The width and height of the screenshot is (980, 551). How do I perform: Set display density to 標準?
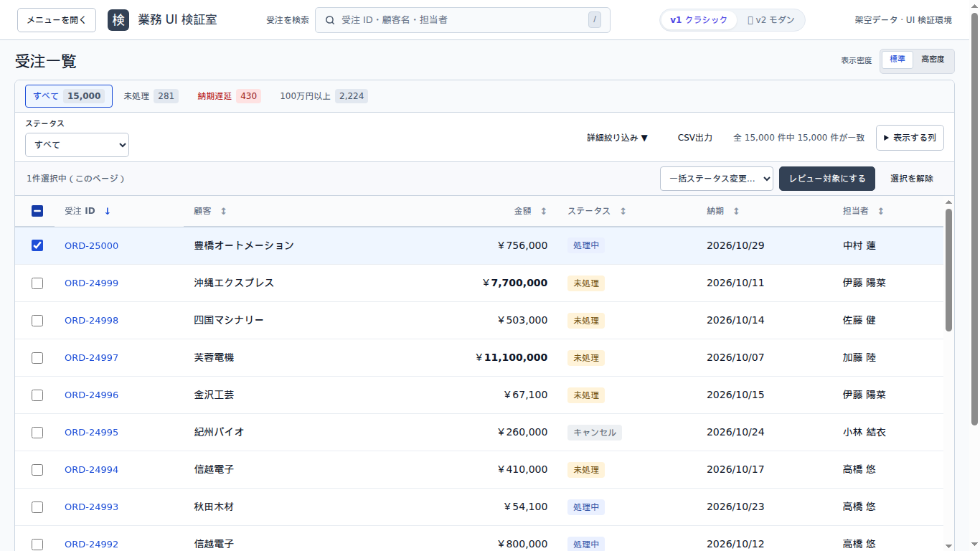(x=897, y=60)
